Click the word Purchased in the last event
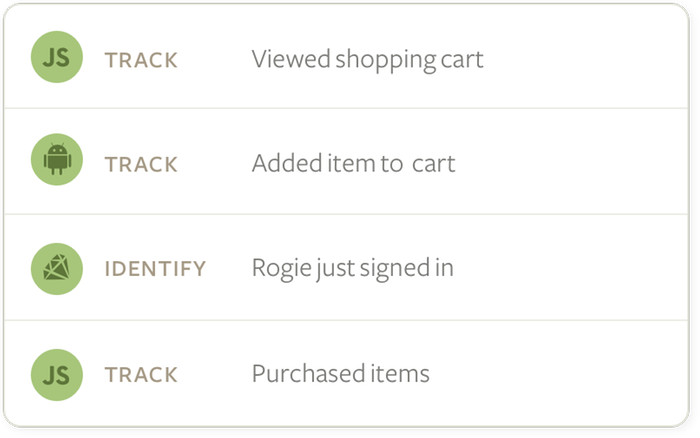Screen dimensions: 700x438 click(303, 374)
